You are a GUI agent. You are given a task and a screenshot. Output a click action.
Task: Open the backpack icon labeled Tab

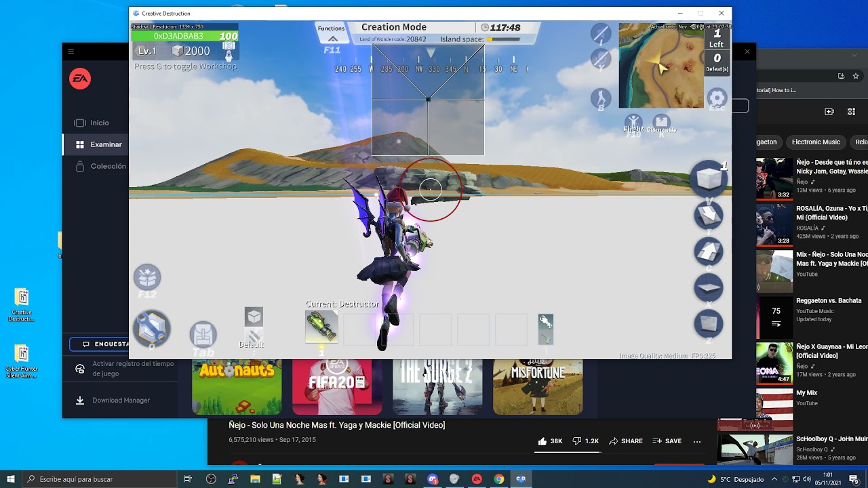click(x=203, y=335)
